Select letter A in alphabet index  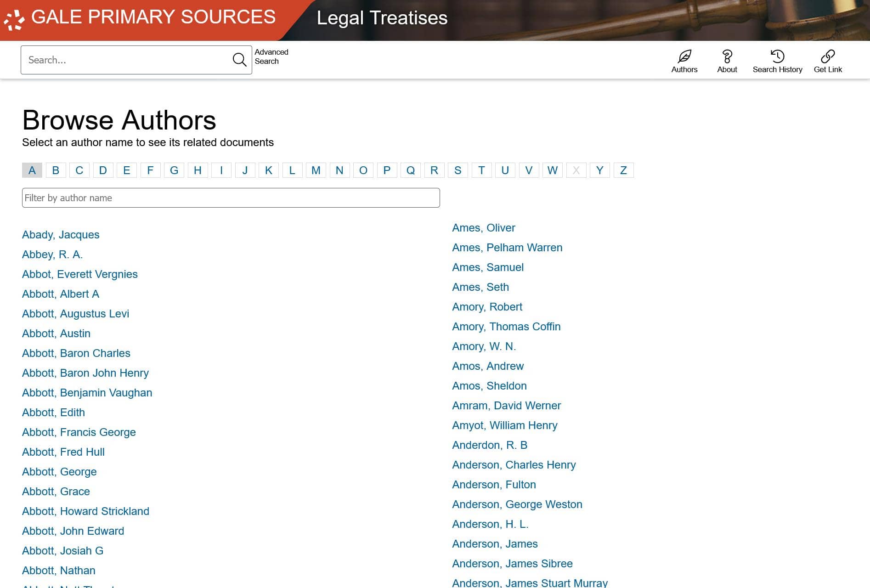tap(32, 170)
